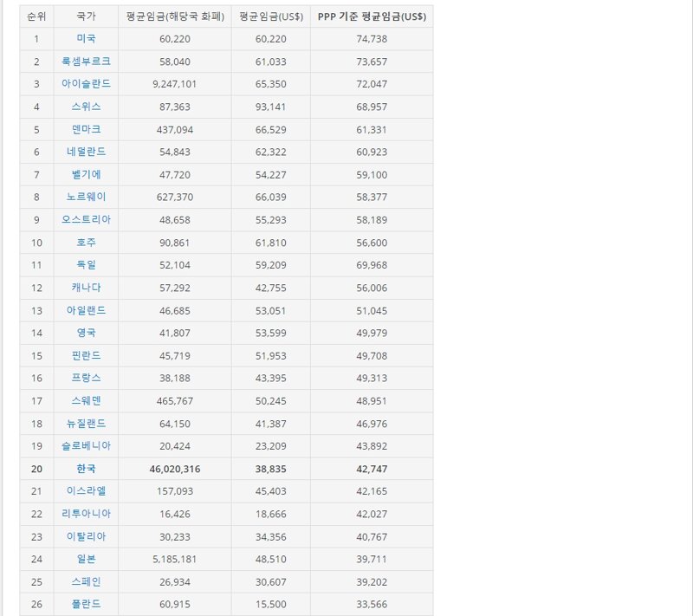This screenshot has width=693, height=616.
Task: Open the 뉴질랜드 country link
Action: [x=86, y=424]
